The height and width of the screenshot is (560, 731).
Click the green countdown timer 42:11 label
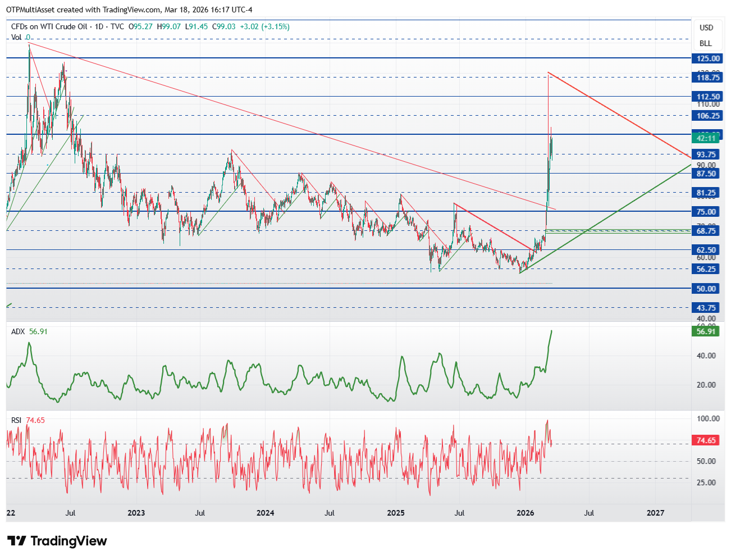pos(707,138)
